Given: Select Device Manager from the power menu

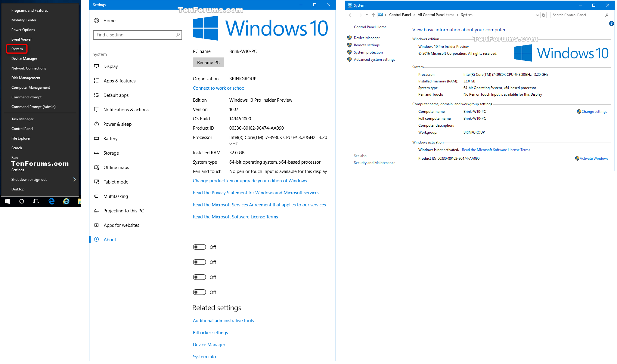Looking at the screenshot, I should tap(24, 58).
